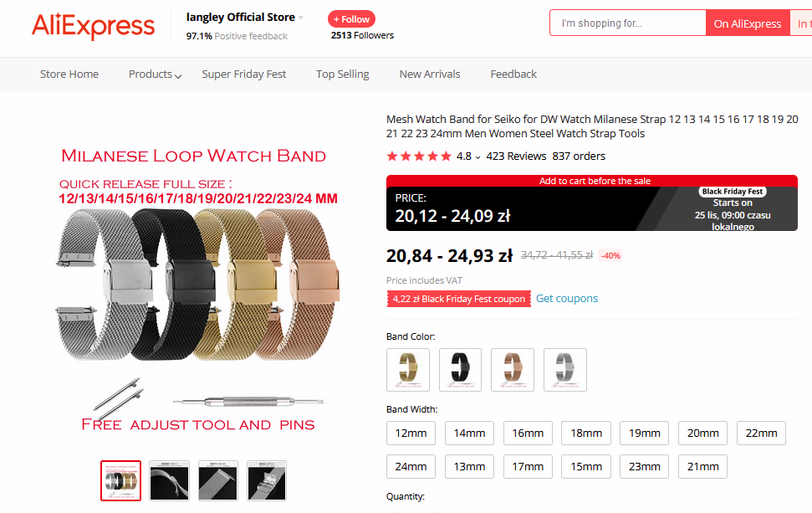Screen dimensions: 812x513
Task: Choose the 20mm band width option
Action: (702, 433)
